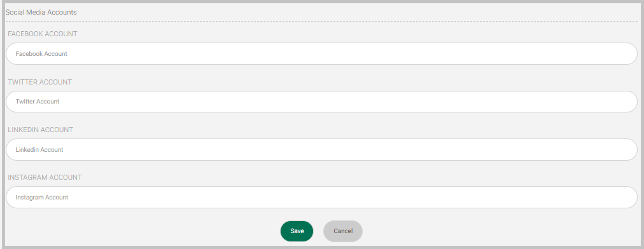This screenshot has height=249, width=644.
Task: Focus the Twitter Account input field
Action: 321,102
